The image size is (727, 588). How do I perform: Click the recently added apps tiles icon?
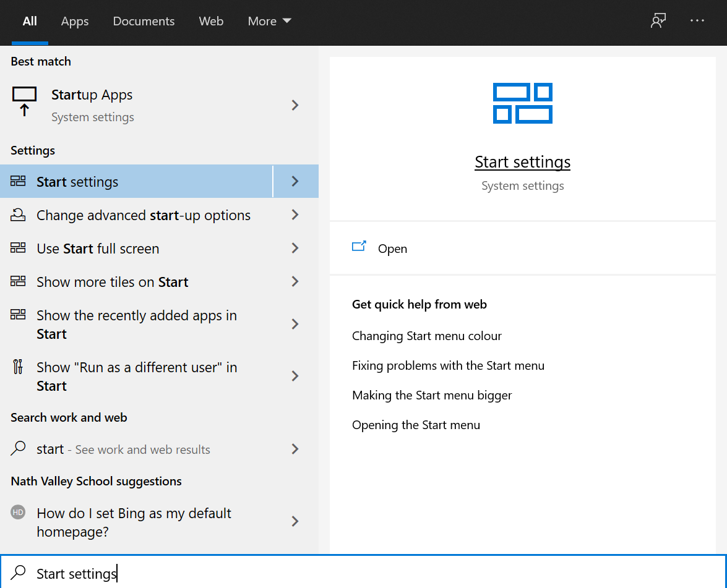tap(18, 315)
